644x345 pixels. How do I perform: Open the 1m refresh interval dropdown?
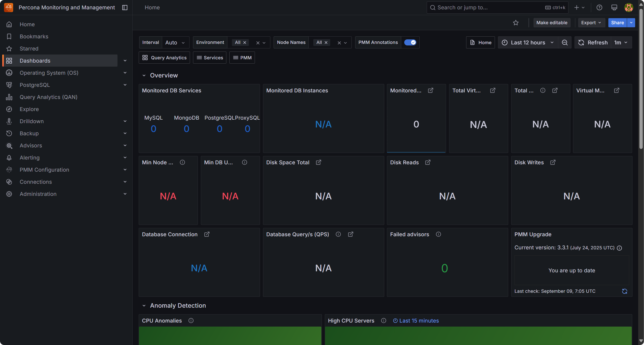(x=621, y=42)
